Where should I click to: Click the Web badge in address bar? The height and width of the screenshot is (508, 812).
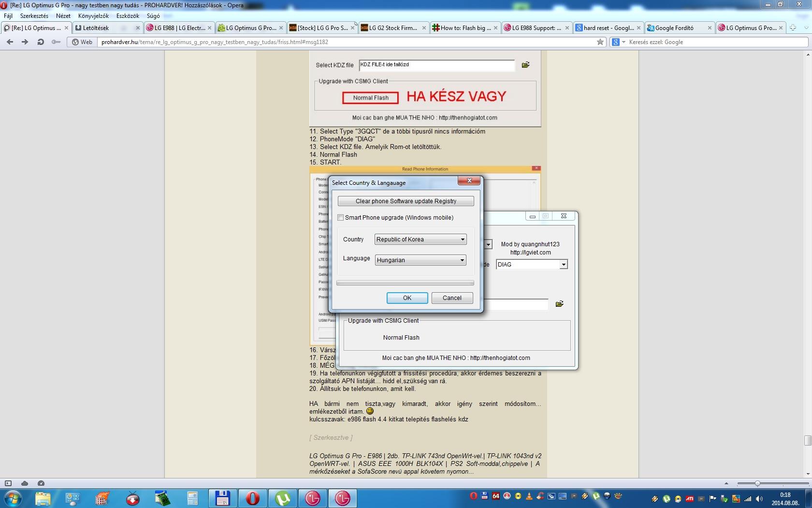(x=82, y=42)
